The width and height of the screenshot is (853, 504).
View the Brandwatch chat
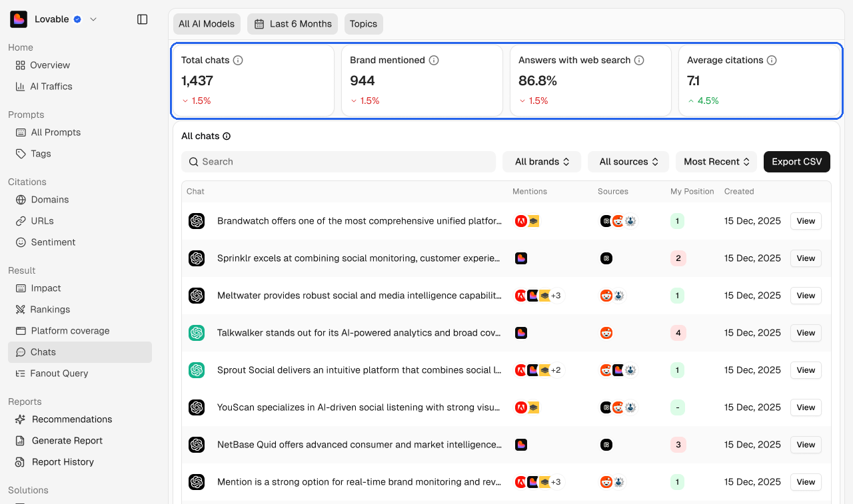806,221
